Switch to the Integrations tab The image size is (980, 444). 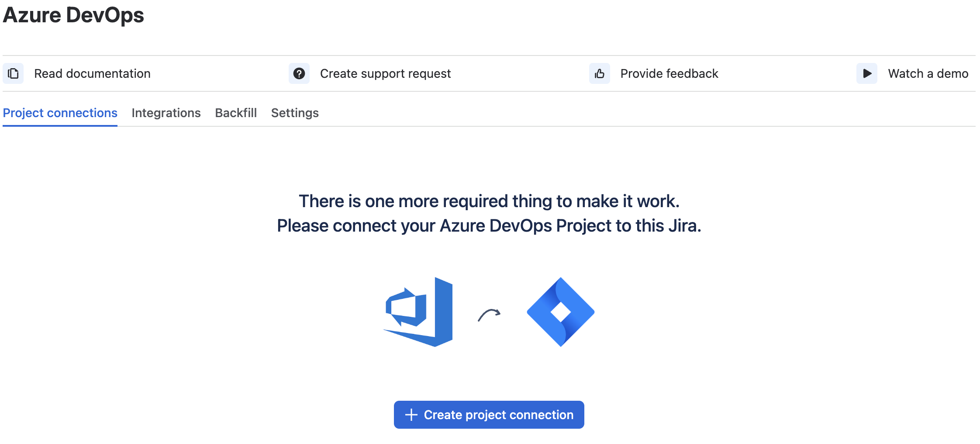(x=166, y=113)
